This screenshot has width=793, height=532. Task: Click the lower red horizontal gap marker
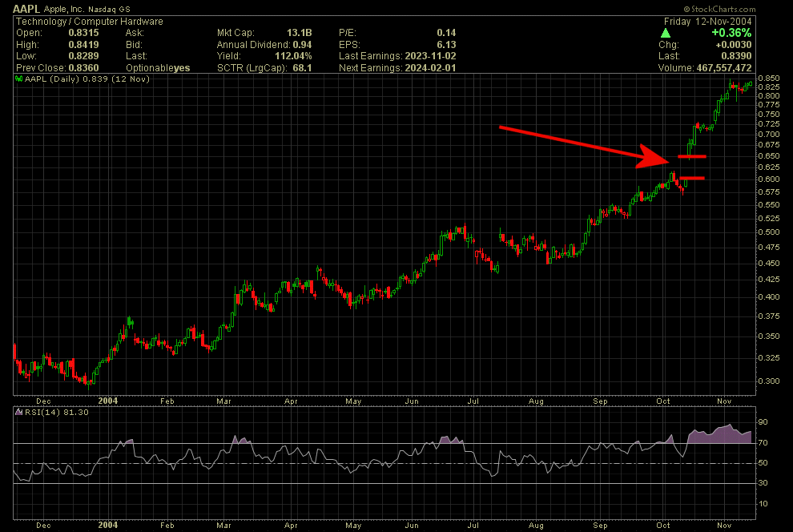click(692, 177)
